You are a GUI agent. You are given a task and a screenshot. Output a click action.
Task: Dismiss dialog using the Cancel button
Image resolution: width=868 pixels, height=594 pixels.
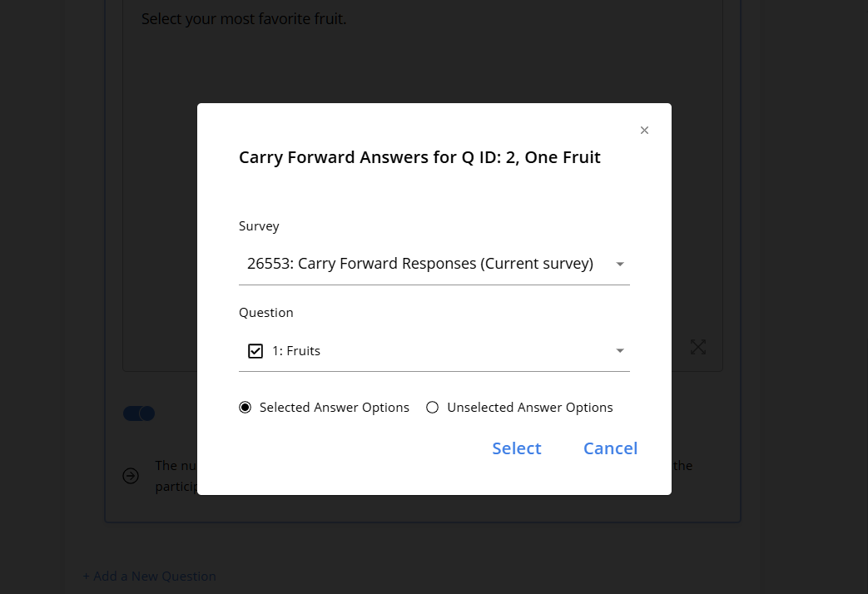tap(610, 448)
